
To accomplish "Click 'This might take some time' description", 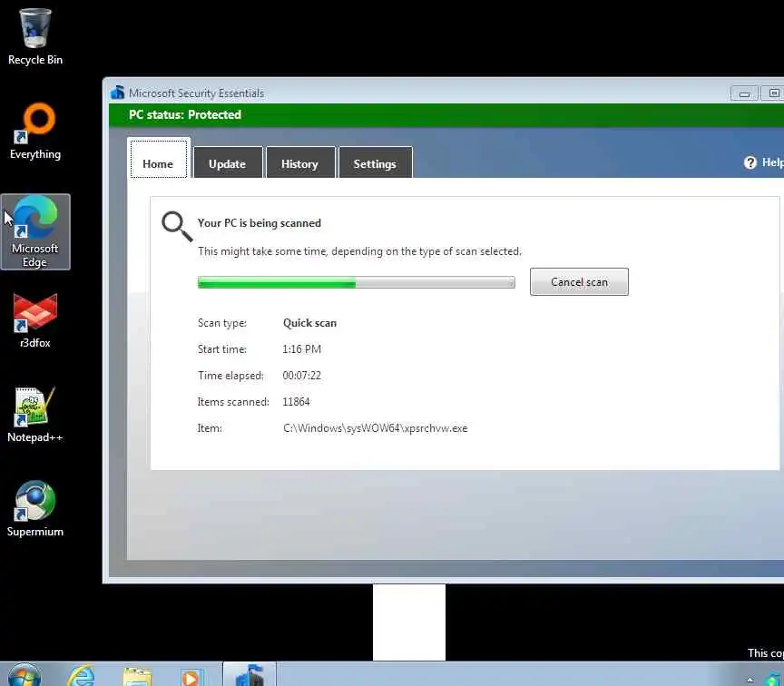I will point(359,251).
